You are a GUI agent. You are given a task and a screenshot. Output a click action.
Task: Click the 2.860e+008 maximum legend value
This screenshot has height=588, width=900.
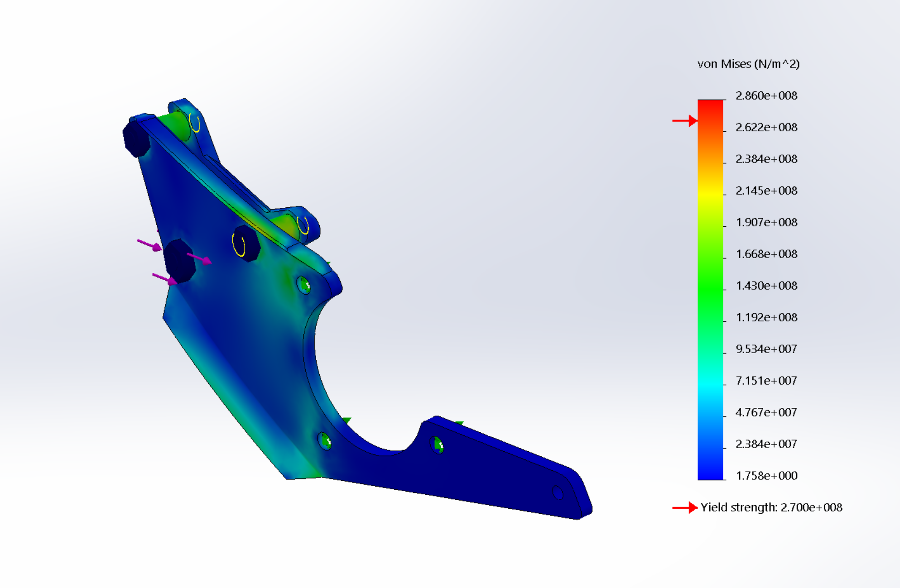[x=766, y=96]
